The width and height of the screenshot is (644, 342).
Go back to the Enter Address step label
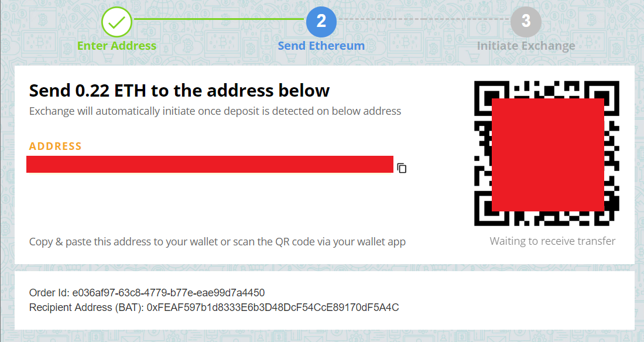pos(117,46)
